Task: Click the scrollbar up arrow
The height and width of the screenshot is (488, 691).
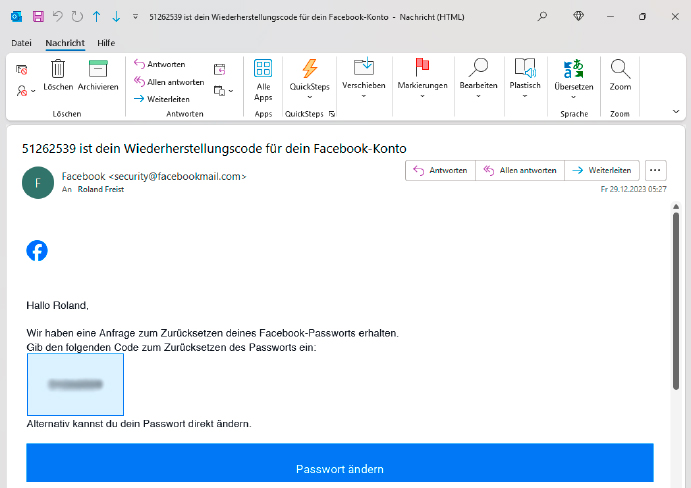Action: 676,206
